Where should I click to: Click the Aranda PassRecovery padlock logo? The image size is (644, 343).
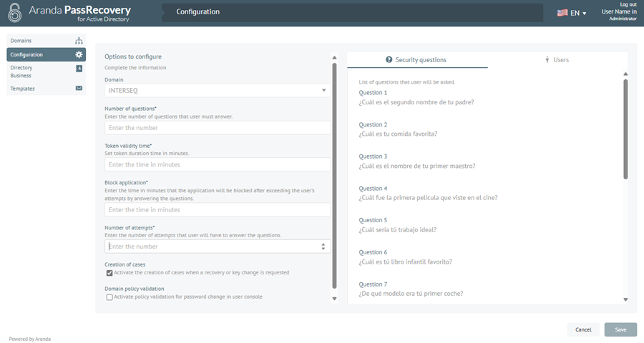click(15, 12)
